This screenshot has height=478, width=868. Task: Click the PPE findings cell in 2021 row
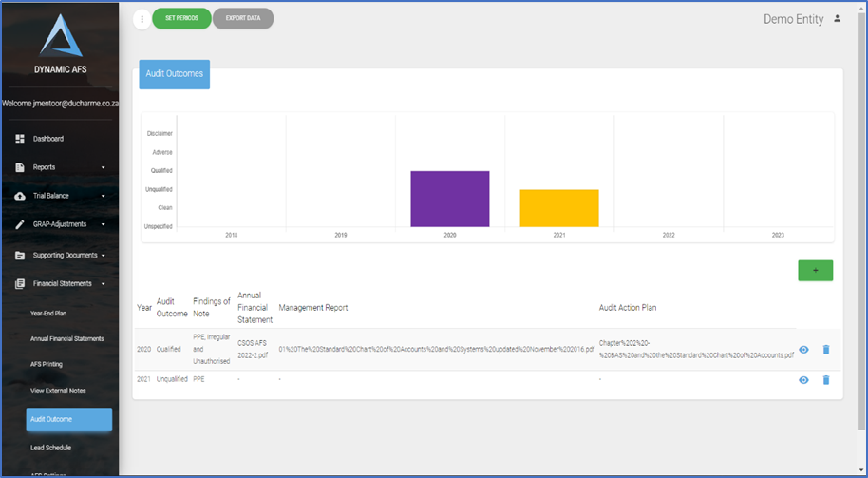pyautogui.click(x=198, y=380)
